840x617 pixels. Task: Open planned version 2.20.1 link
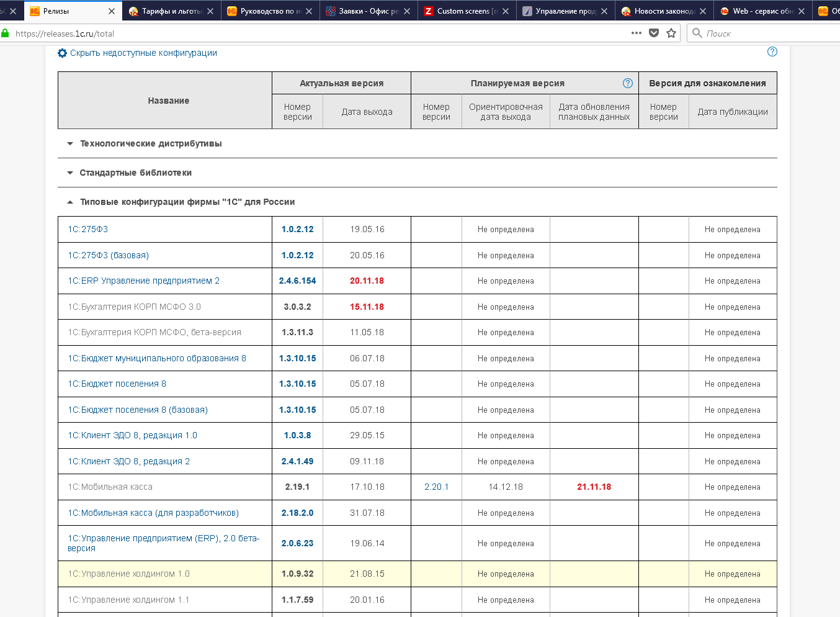(437, 487)
